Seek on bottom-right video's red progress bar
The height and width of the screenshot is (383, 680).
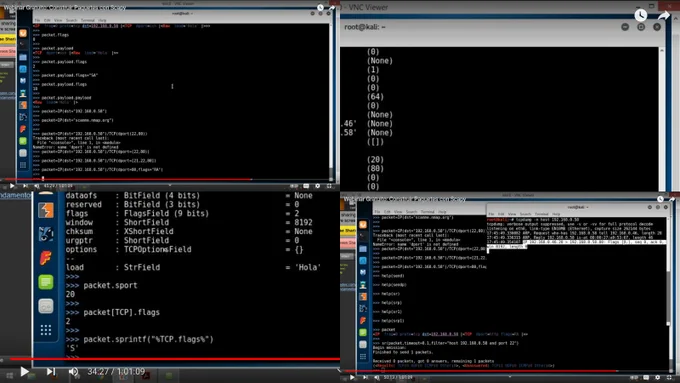pos(480,371)
